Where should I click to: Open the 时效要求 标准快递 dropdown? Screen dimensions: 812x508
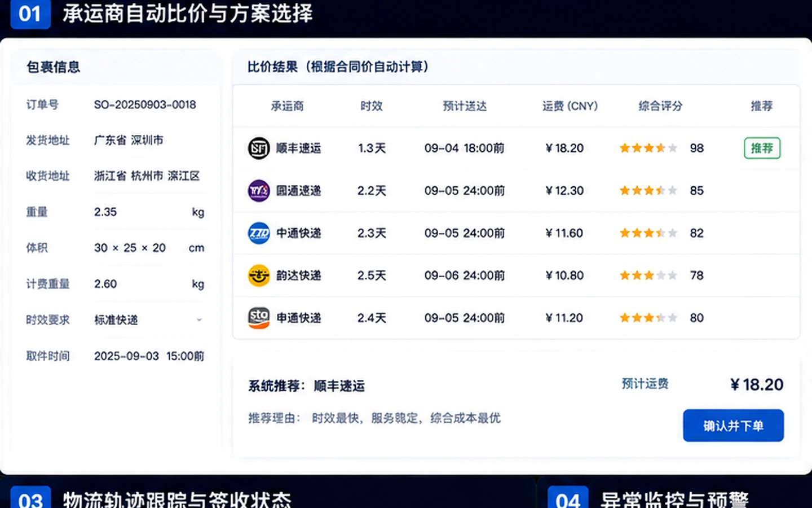pos(149,320)
